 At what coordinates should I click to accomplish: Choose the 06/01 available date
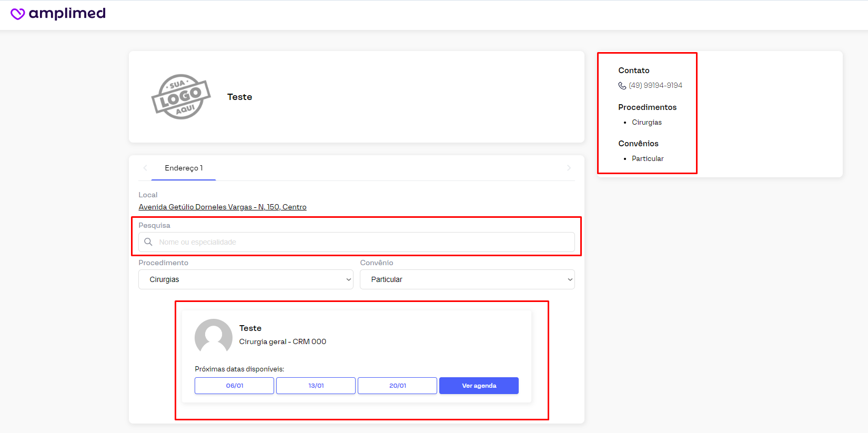point(234,386)
